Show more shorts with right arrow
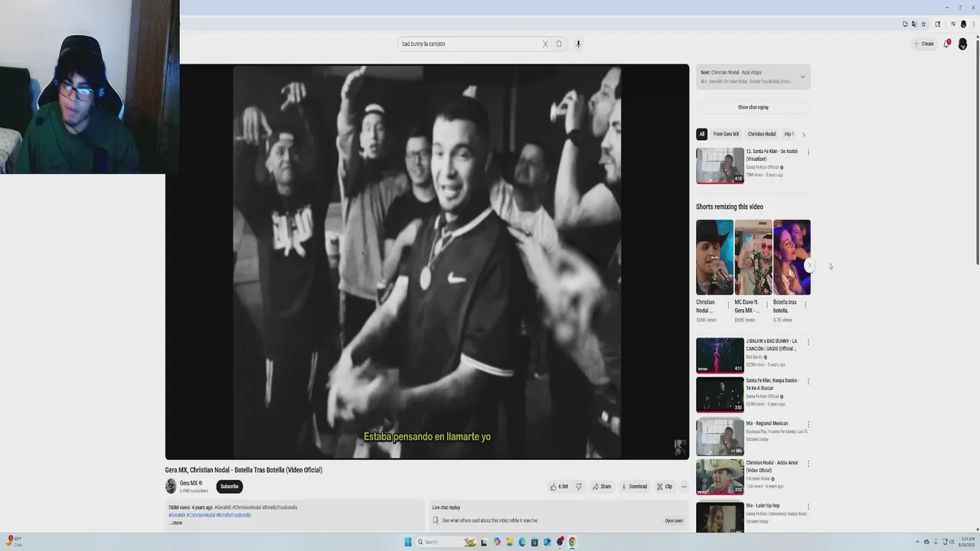980x551 pixels. click(x=809, y=265)
